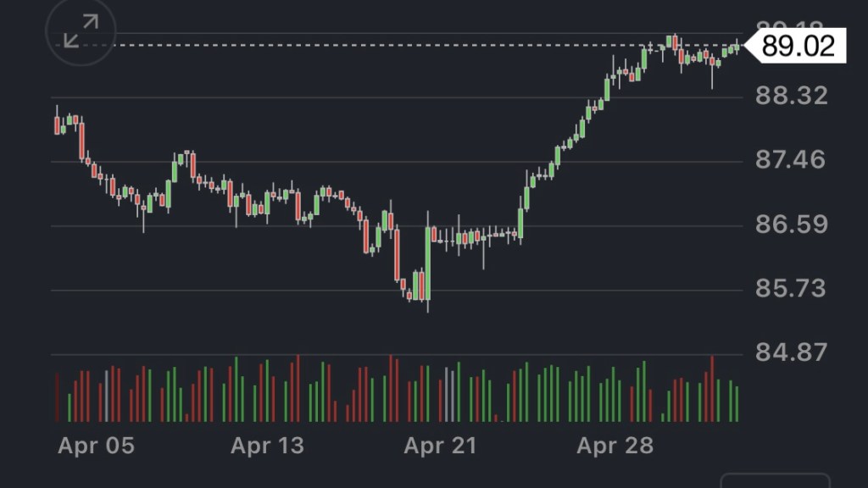Click the 84.87 price axis label

791,352
